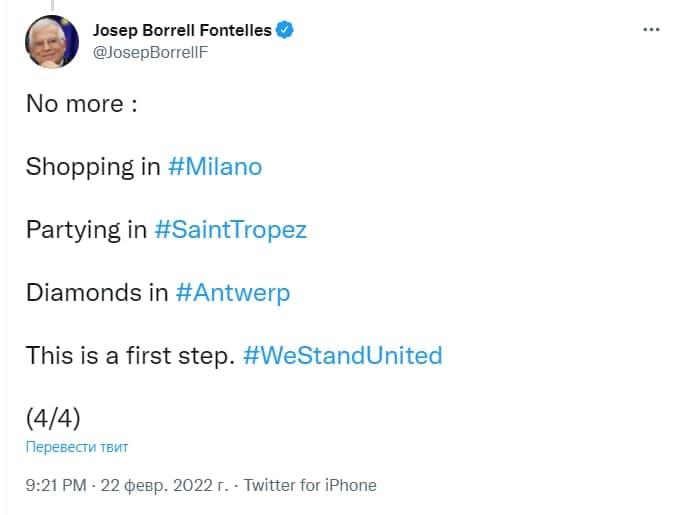
Task: Click the 9:21 PM time stamp
Action: (x=57, y=485)
